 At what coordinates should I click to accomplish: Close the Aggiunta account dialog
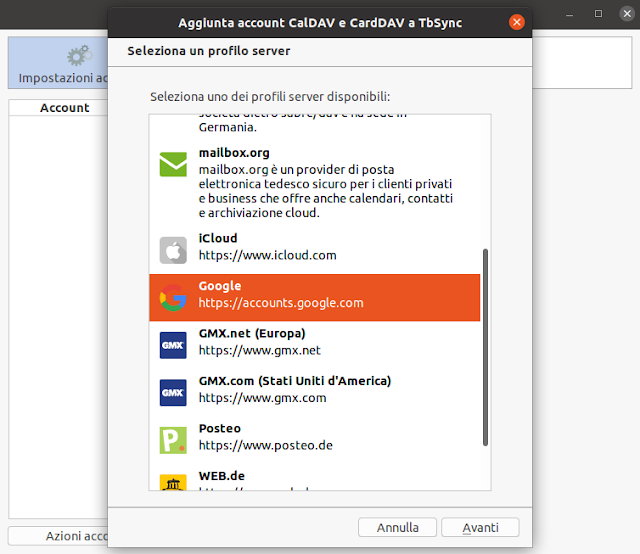point(516,22)
